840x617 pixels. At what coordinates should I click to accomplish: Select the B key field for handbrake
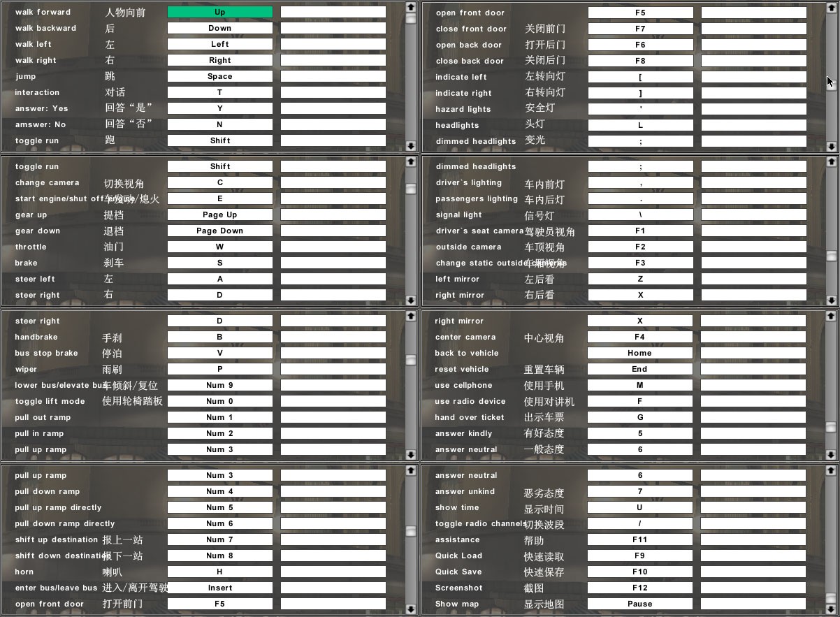click(220, 337)
